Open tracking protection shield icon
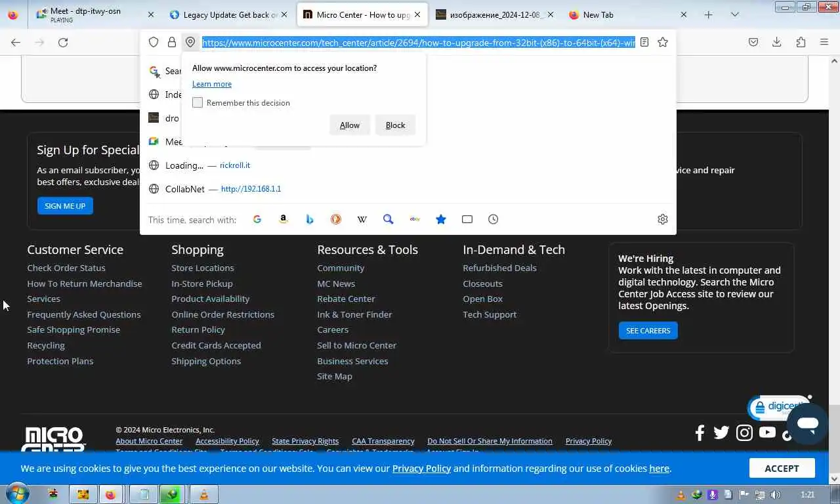Screen dimensions: 840x504 click(154, 42)
